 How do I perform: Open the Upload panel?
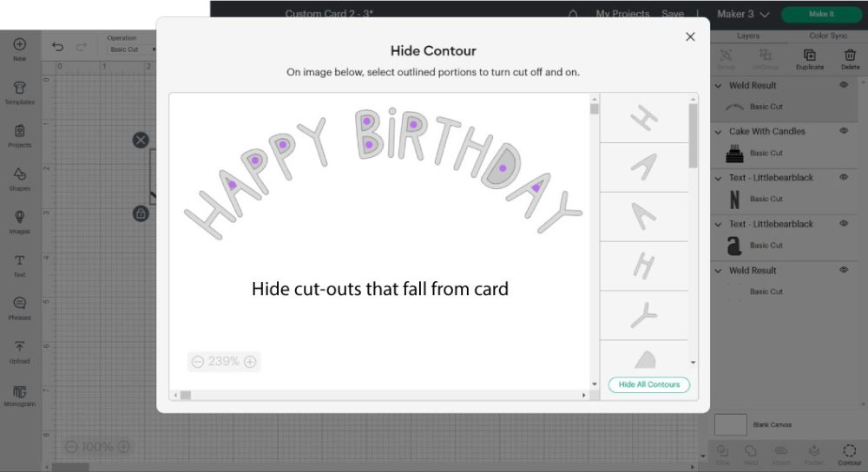tap(19, 352)
